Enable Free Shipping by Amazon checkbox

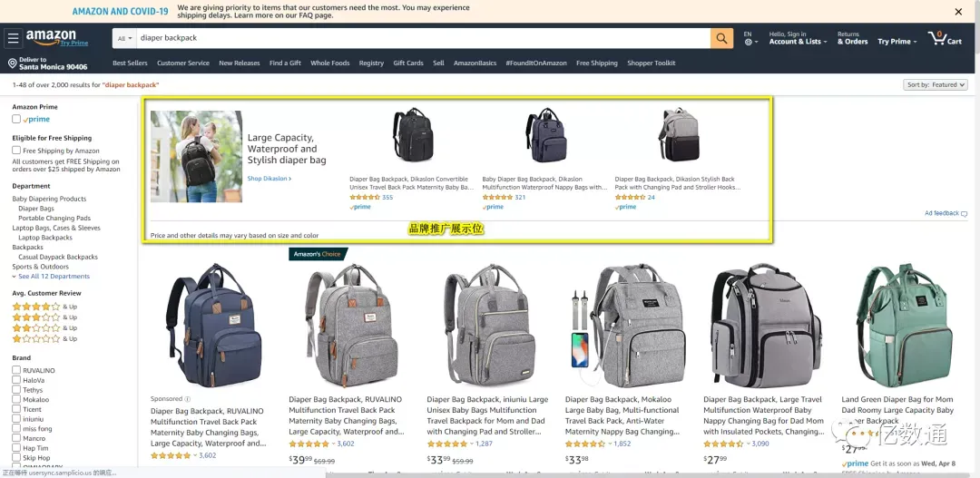16,150
